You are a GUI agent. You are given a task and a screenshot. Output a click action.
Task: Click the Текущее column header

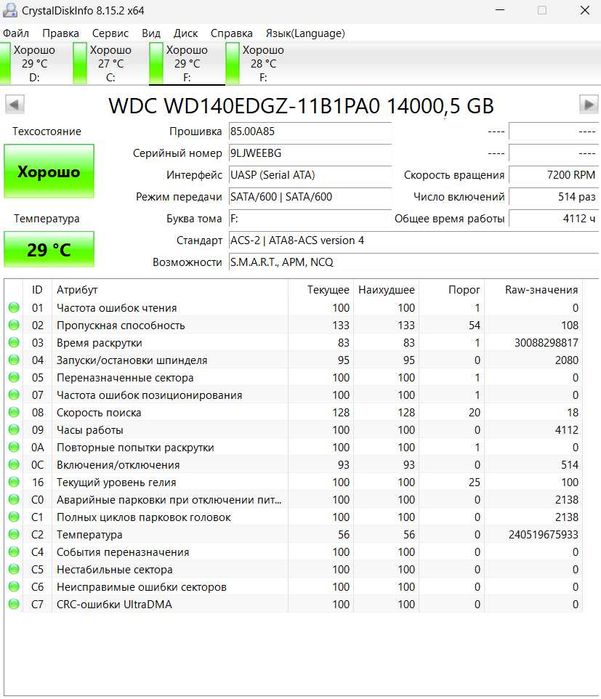pos(321,290)
